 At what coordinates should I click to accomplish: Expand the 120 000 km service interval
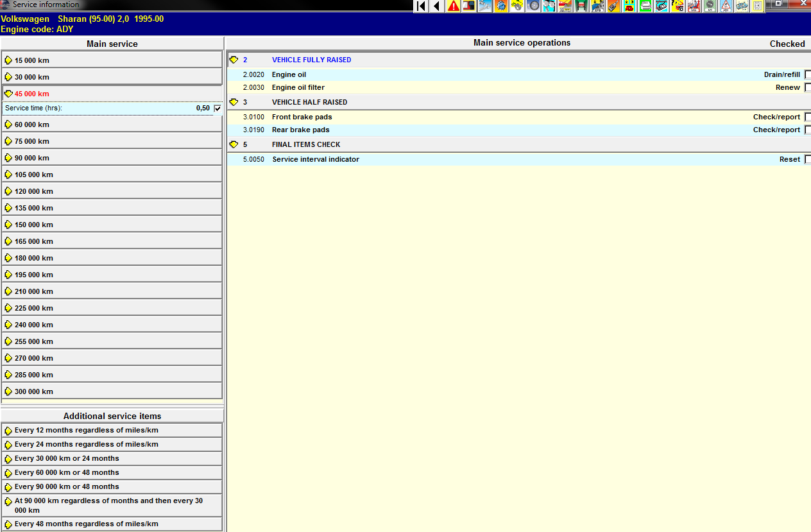[x=34, y=191]
